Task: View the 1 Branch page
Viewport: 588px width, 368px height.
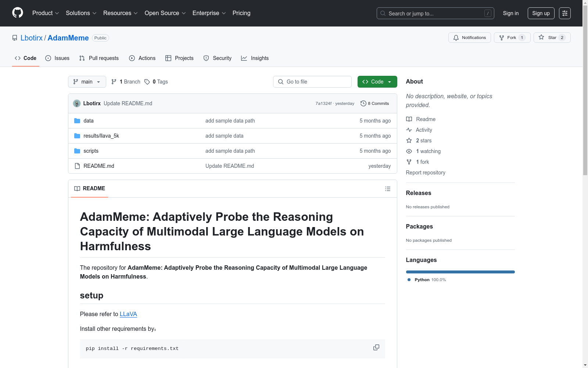Action: [126, 82]
